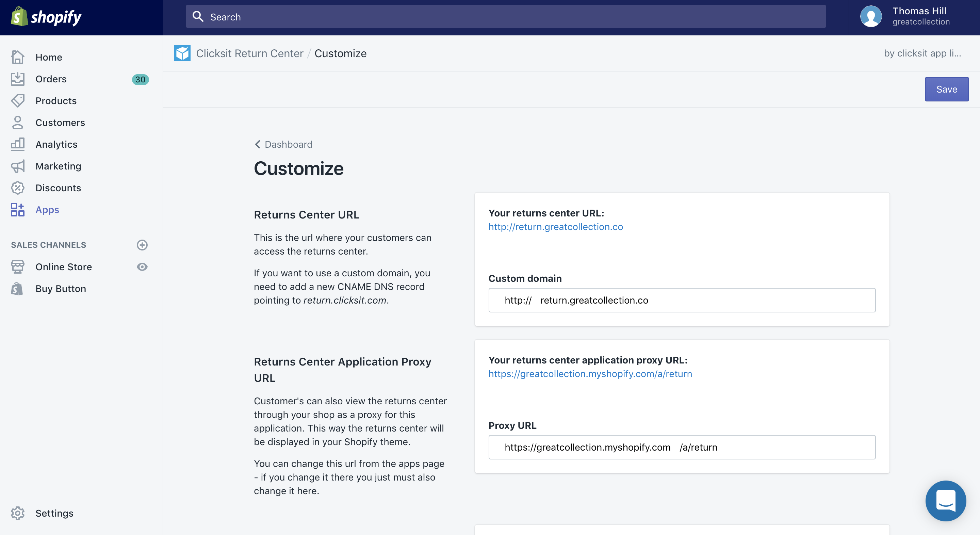
Task: Open the Apps section icon
Action: [x=17, y=209]
